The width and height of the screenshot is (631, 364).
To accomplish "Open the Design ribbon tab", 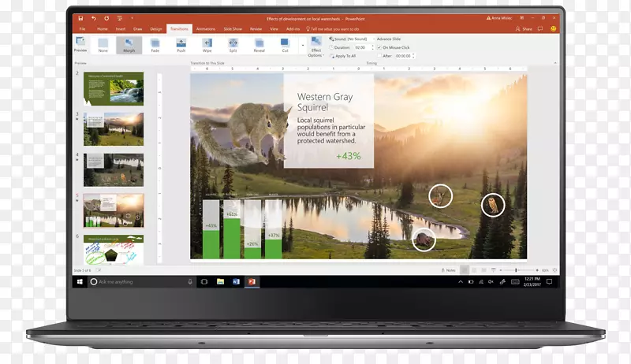I will click(x=156, y=28).
